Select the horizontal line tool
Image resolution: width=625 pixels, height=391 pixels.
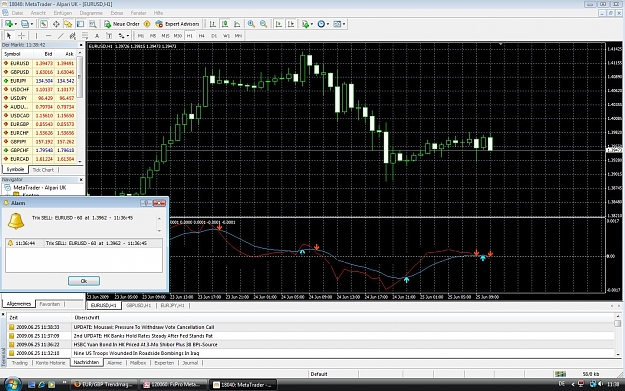click(x=48, y=36)
